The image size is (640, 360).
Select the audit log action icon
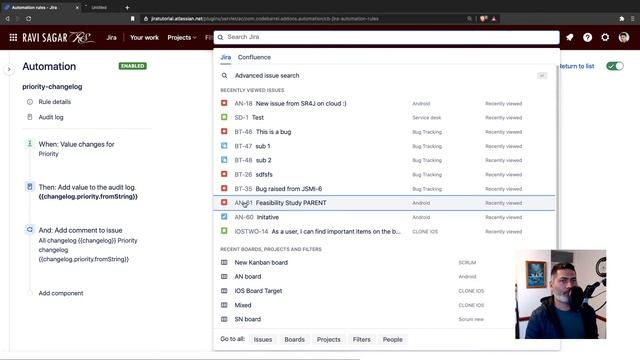coord(29,187)
